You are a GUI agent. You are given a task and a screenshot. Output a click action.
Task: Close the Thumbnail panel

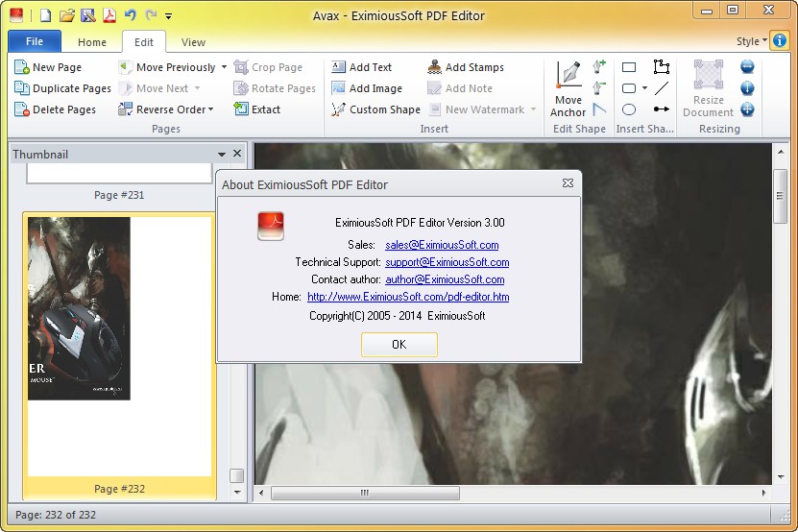(237, 154)
